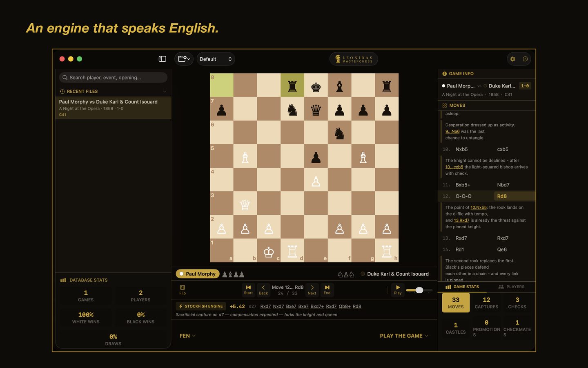Click the white rook on d1

292,251
